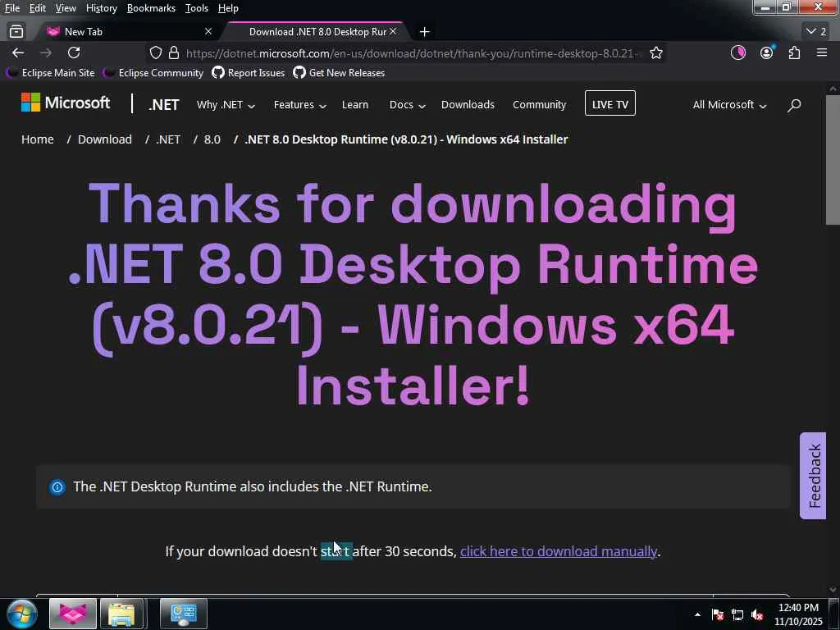Image resolution: width=840 pixels, height=630 pixels.
Task: Open the list all tabs dropdown
Action: coord(816,32)
